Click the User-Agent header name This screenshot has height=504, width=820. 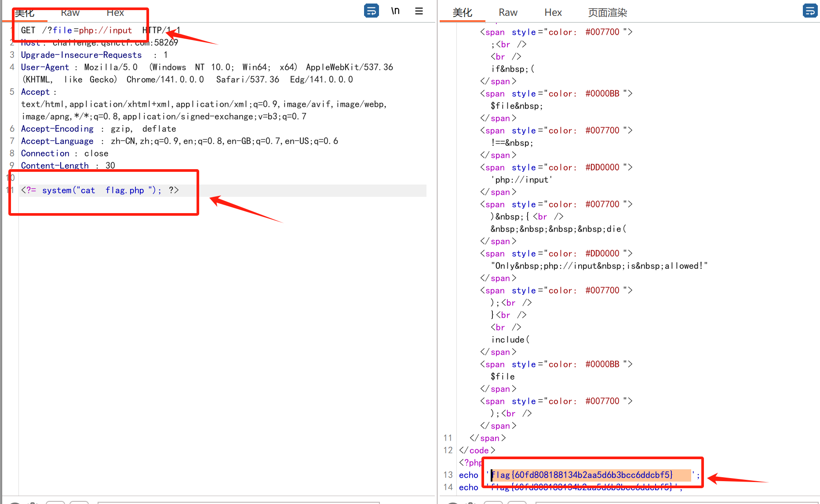45,67
